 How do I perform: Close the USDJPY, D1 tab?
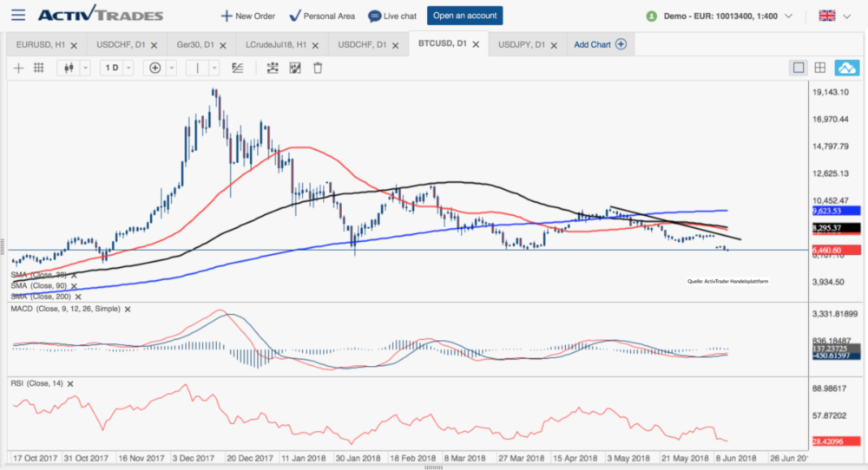[x=554, y=45]
